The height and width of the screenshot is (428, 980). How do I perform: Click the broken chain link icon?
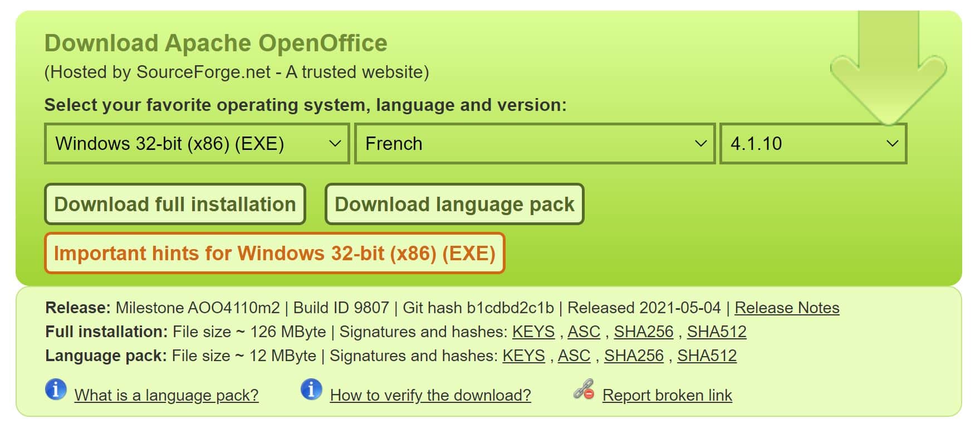pyautogui.click(x=584, y=390)
